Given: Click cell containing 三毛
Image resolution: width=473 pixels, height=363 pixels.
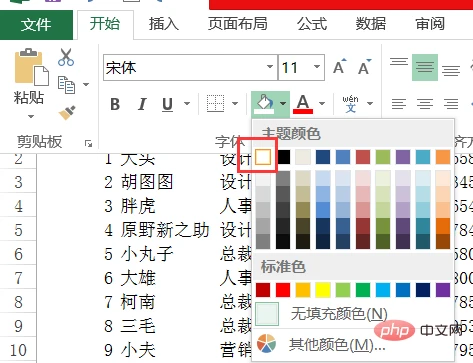Looking at the screenshot, I should (138, 326).
